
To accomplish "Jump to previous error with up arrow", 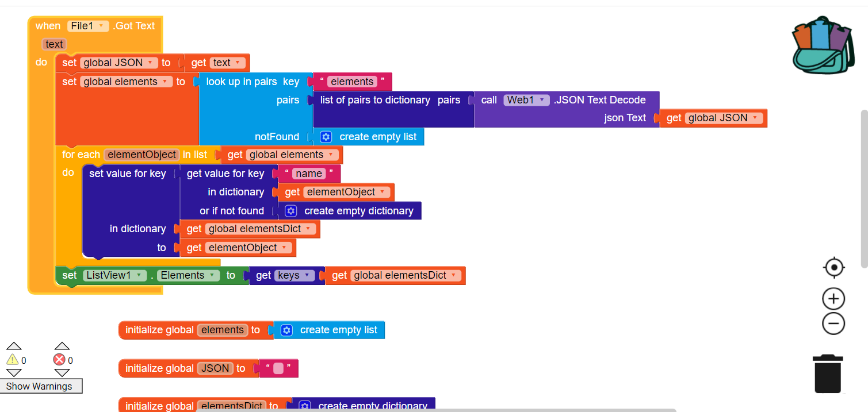I will coord(62,346).
